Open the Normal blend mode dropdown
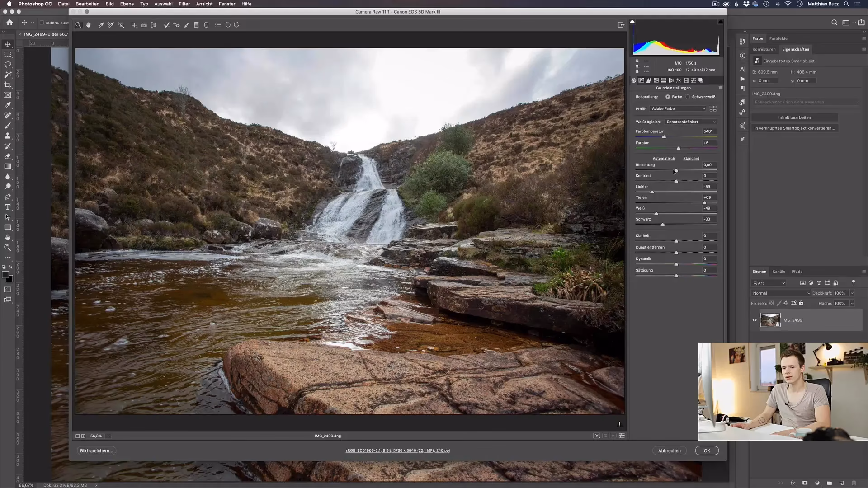Viewport: 868px width, 488px height. pos(781,293)
